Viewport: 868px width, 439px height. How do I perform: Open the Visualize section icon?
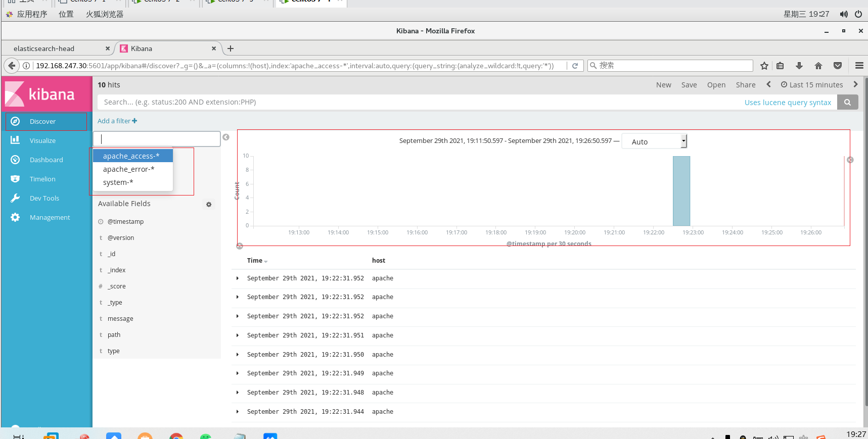tap(15, 140)
